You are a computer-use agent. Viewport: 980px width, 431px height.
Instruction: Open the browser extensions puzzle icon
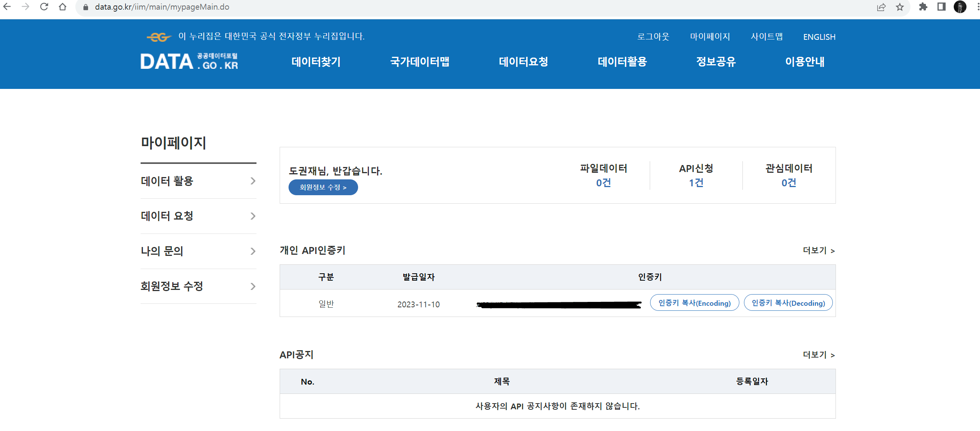point(923,7)
